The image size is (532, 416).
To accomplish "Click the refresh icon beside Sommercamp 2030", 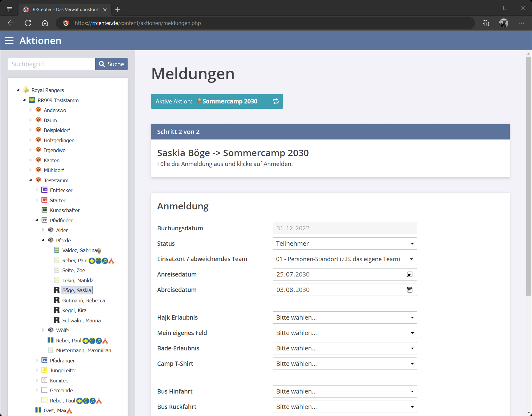I will (x=276, y=101).
